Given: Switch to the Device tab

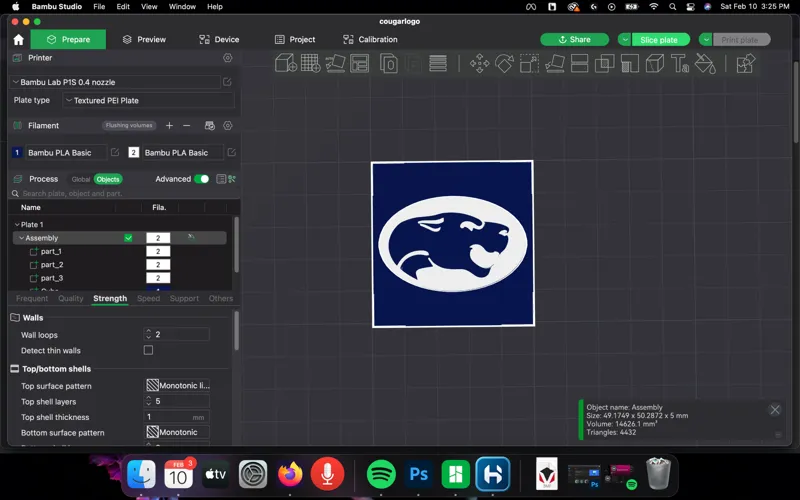Looking at the screenshot, I should point(219,39).
